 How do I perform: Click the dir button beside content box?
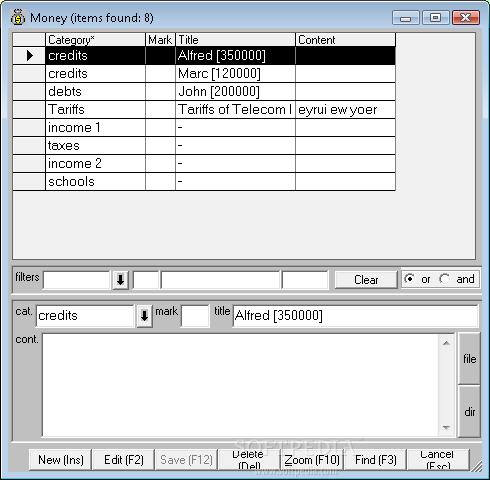coord(469,412)
